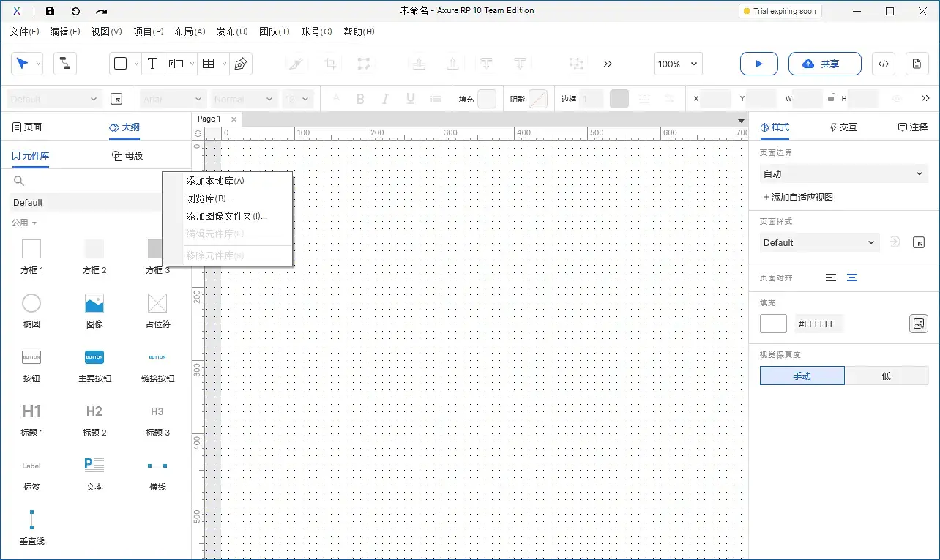Open the 页面边界 自动 dropdown
The image size is (940, 560).
[x=843, y=173]
